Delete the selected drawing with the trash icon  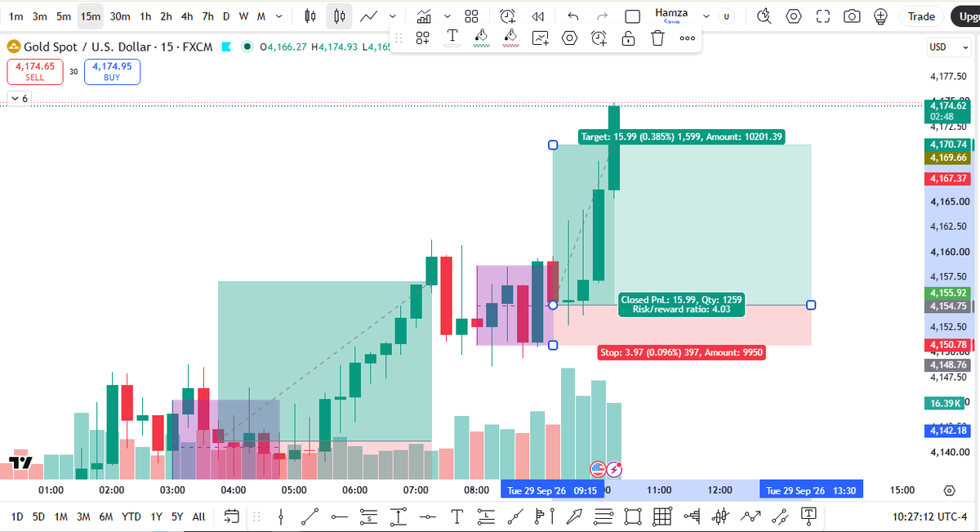point(657,38)
